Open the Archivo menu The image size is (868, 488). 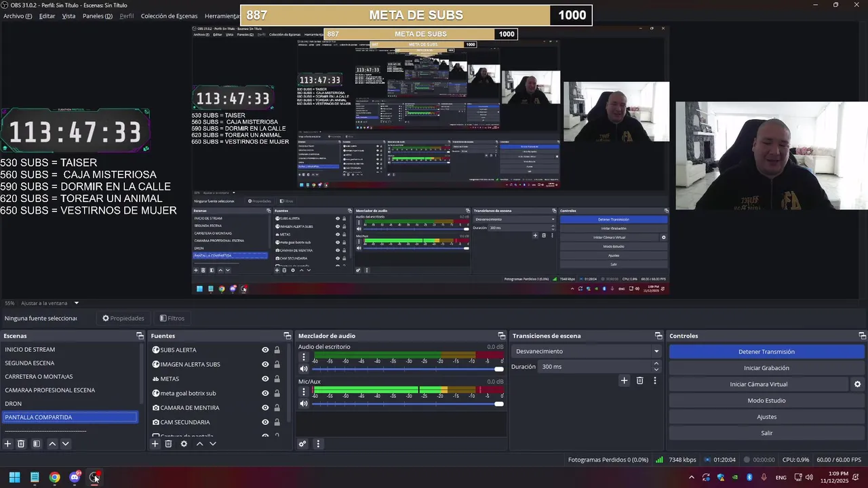[18, 16]
